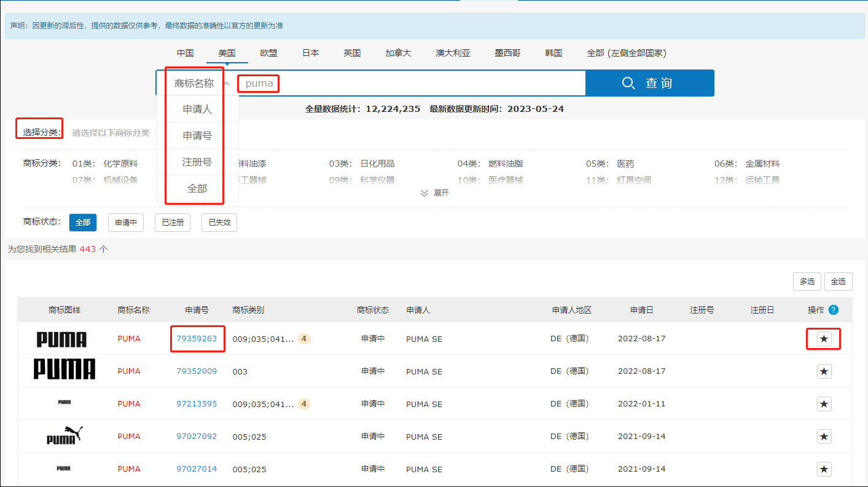The height and width of the screenshot is (487, 868).
Task: Open the leaping cat PUMA logo for 97027092
Action: coord(65,435)
